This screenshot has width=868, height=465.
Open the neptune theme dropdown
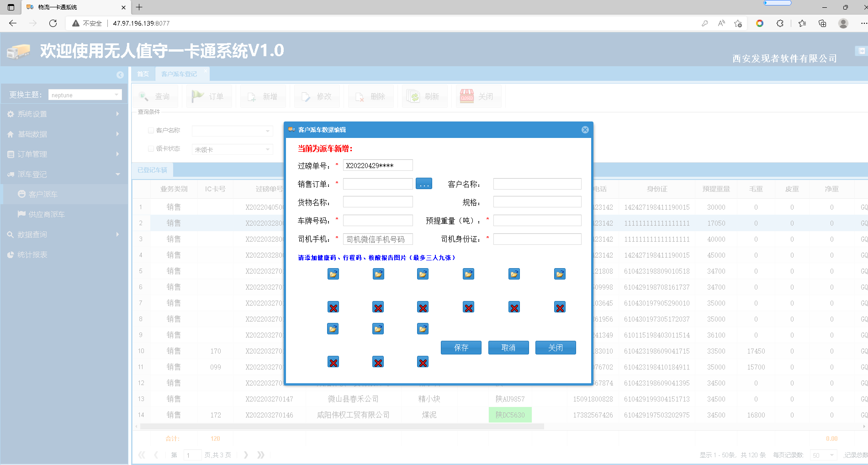point(116,95)
